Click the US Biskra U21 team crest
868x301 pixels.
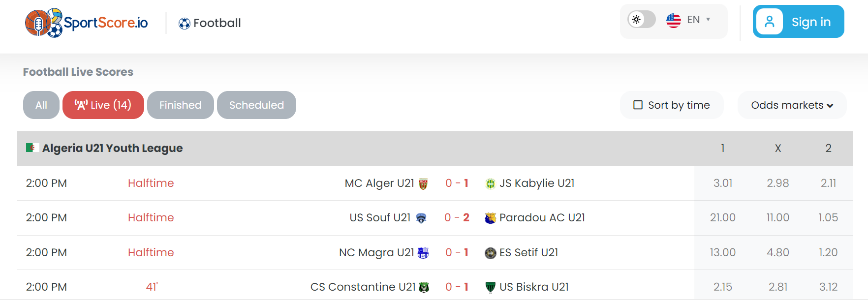490,288
